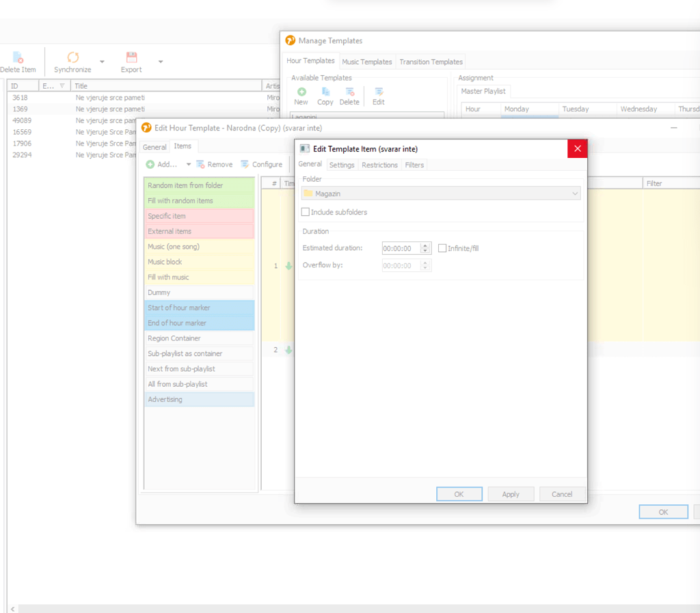The image size is (700, 613).
Task: Open the Magazin folder dropdown
Action: click(574, 193)
